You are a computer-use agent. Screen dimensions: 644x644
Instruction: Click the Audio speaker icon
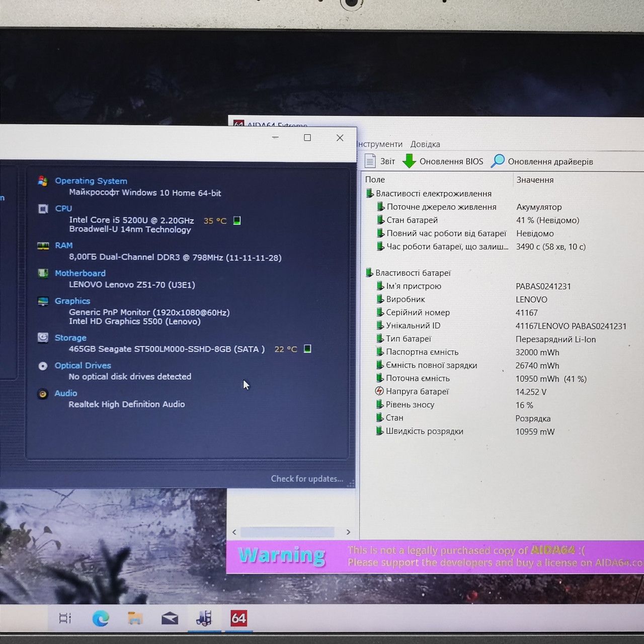(x=43, y=393)
